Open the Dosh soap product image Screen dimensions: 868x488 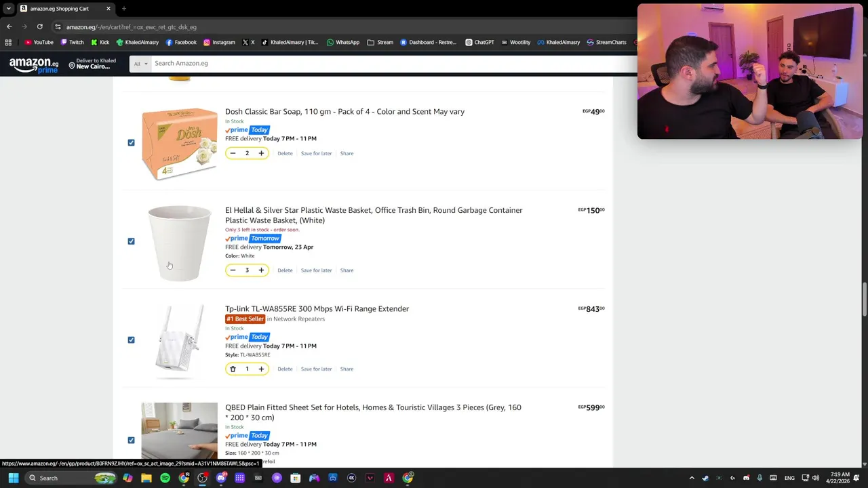click(x=179, y=144)
